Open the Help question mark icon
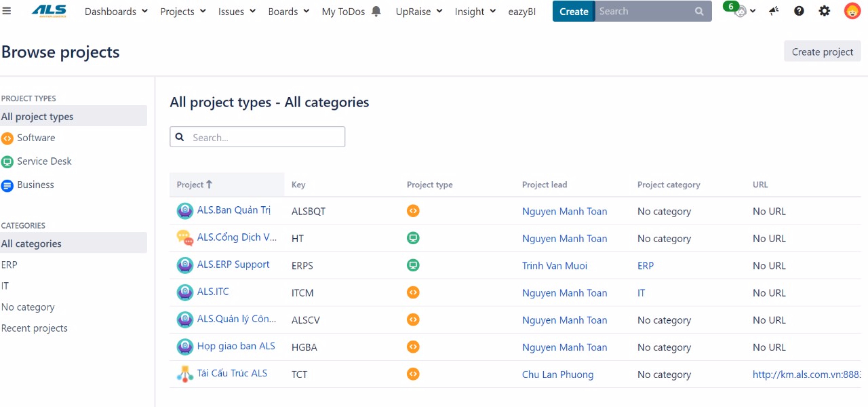 (799, 11)
